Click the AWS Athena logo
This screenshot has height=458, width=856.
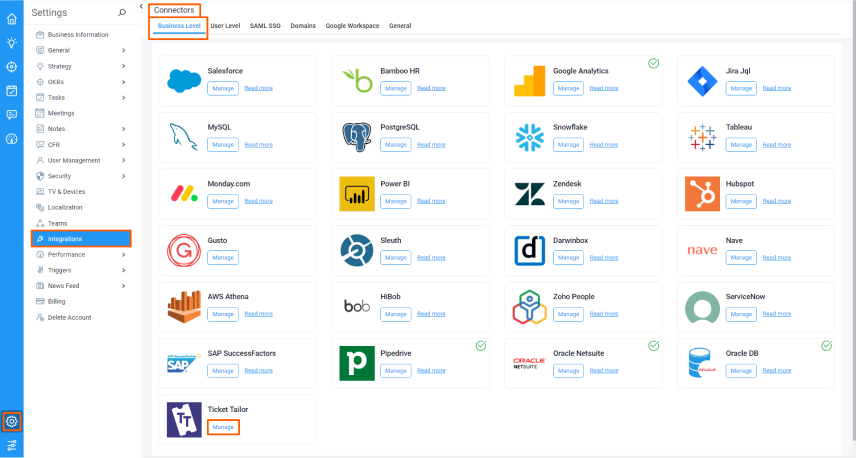(184, 307)
